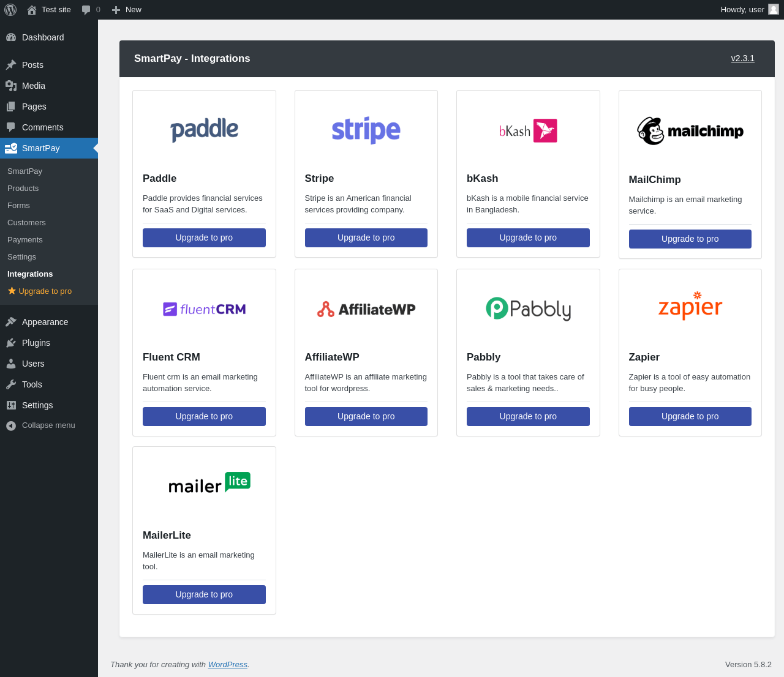Open SmartPay submenu item

(24, 171)
